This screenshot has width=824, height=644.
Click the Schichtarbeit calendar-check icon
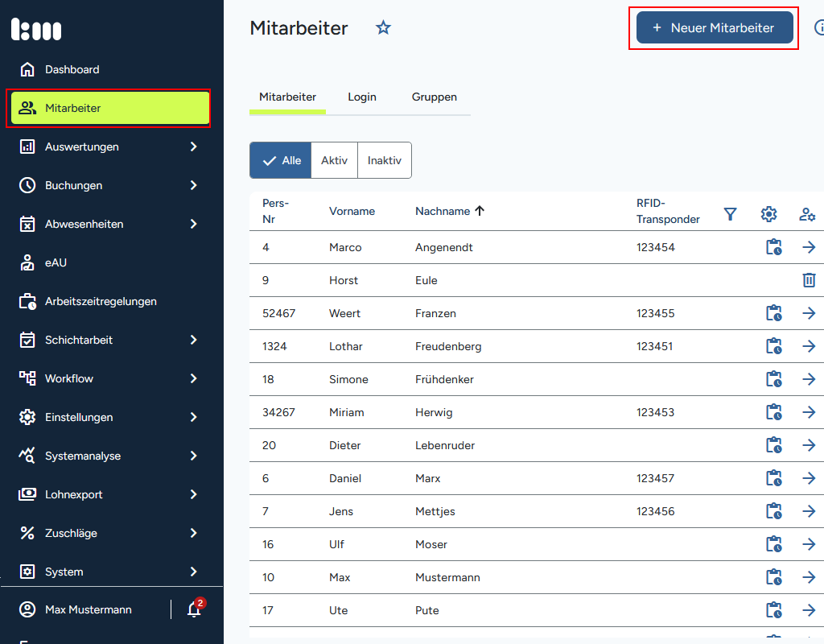tap(27, 340)
